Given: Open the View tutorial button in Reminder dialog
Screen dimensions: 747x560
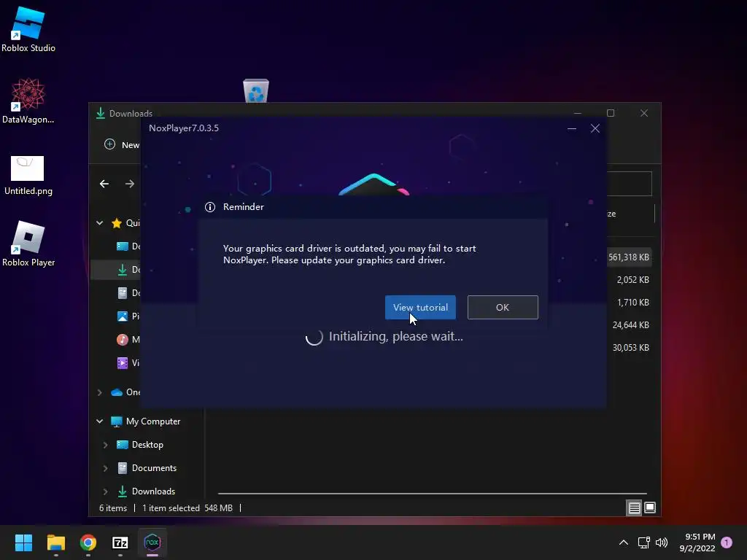Looking at the screenshot, I should coord(420,307).
